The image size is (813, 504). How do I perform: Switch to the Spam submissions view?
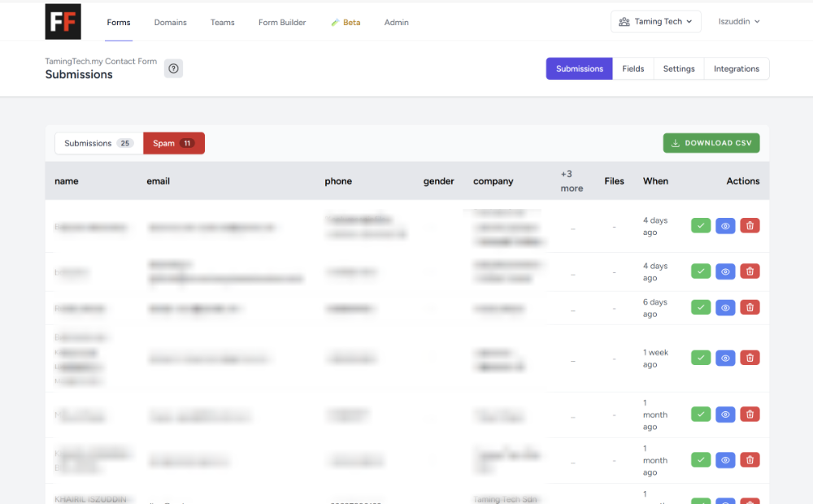click(x=173, y=142)
